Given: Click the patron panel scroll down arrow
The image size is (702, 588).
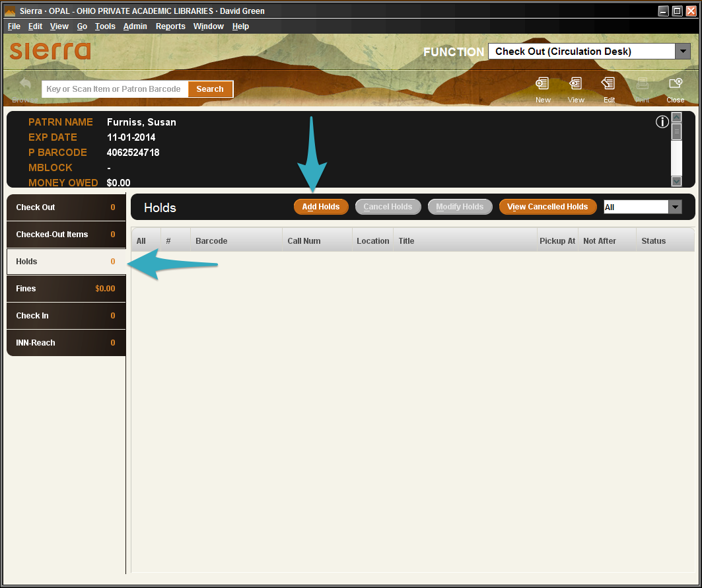Looking at the screenshot, I should click(x=676, y=181).
